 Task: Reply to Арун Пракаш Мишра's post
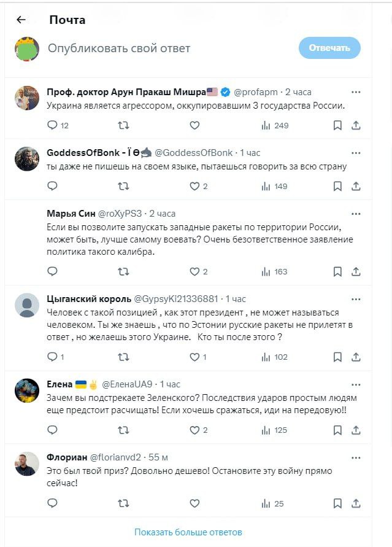coord(53,125)
